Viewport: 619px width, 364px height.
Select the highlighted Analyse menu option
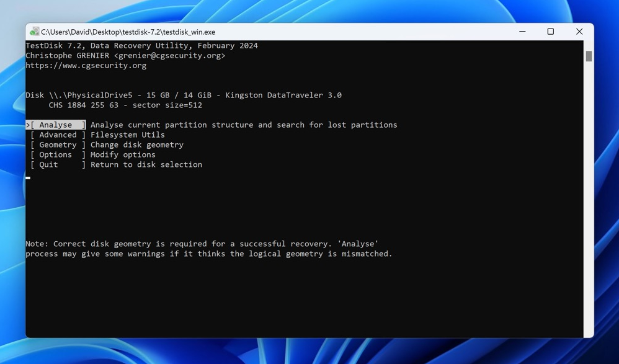click(56, 125)
